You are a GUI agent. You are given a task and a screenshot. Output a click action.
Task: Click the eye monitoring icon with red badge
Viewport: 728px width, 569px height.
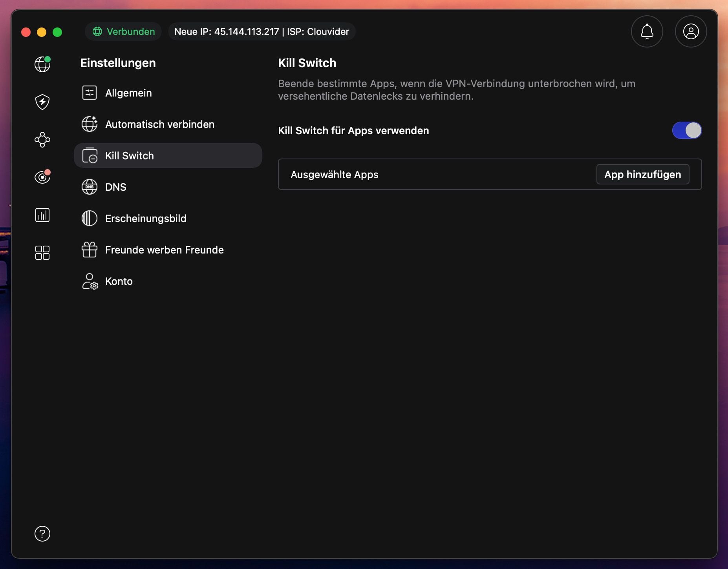point(42,177)
